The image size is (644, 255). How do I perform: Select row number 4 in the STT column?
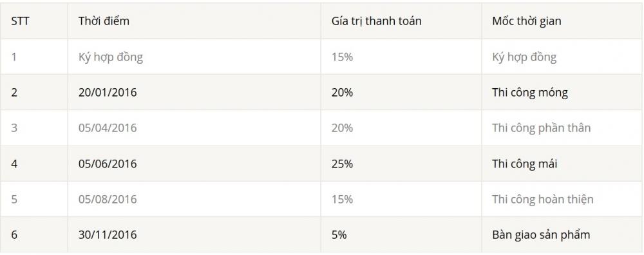pos(14,164)
